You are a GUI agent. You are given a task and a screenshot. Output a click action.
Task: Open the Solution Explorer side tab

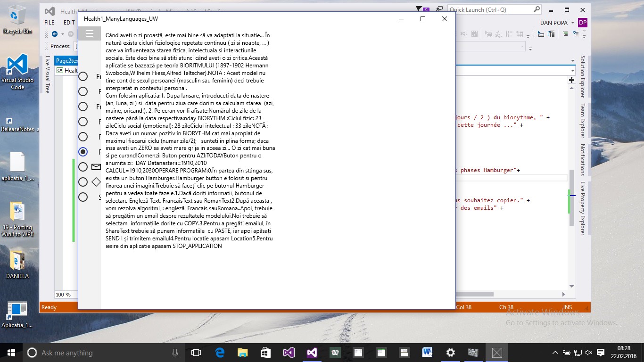tap(583, 76)
